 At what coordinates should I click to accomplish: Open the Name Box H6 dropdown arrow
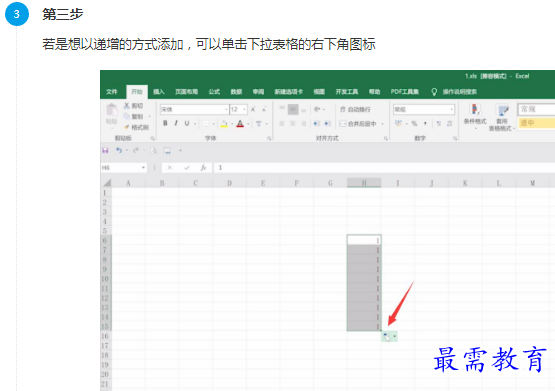pyautogui.click(x=143, y=167)
